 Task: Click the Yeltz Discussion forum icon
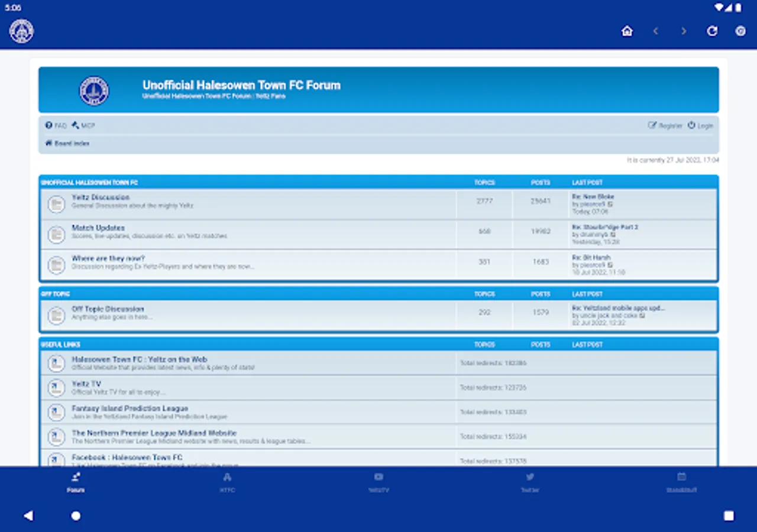(x=56, y=205)
